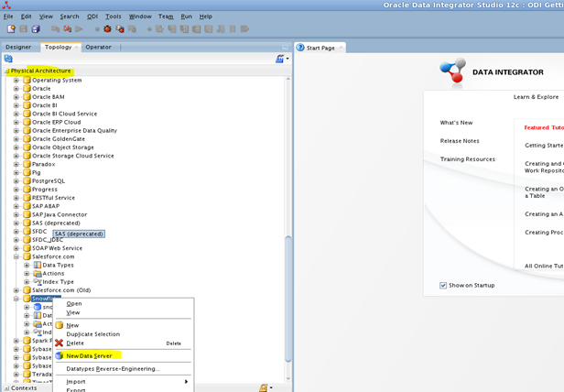
Task: Click the PostgreSQL technology icon
Action: [x=27, y=180]
